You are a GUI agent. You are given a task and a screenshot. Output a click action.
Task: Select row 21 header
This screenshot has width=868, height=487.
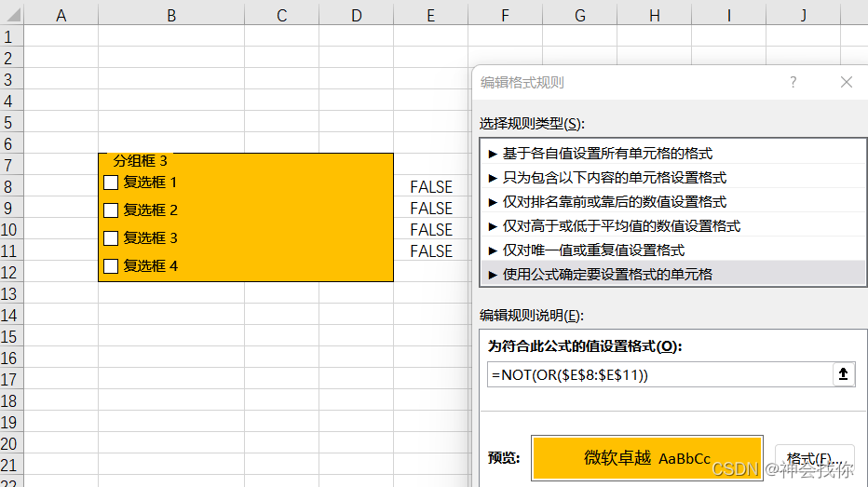click(11, 465)
